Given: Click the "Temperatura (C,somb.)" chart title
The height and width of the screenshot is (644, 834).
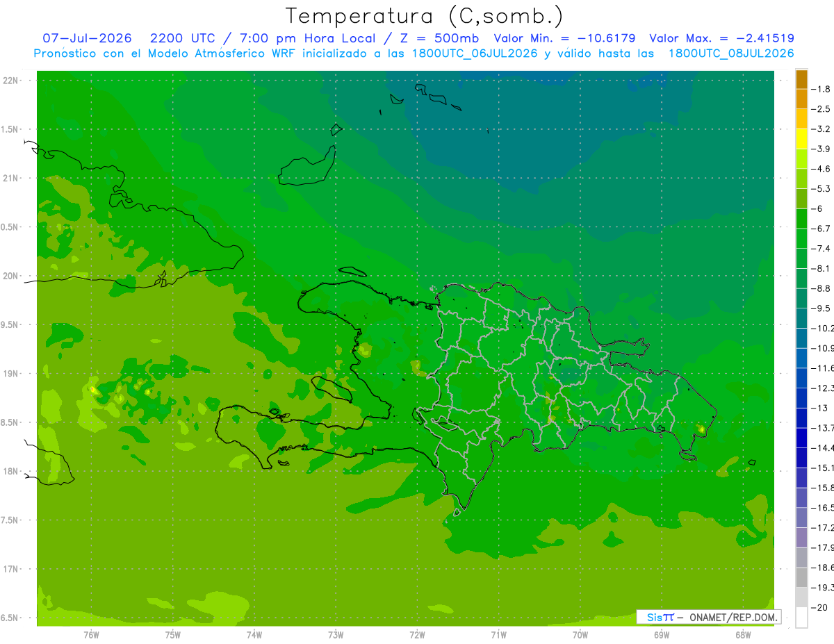Looking at the screenshot, I should tap(424, 17).
